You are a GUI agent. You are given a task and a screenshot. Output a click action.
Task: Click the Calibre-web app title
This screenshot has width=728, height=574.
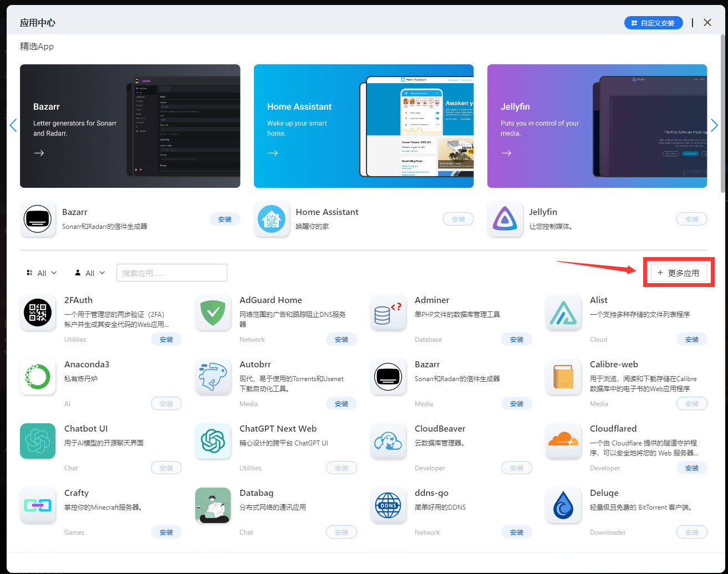tap(614, 365)
